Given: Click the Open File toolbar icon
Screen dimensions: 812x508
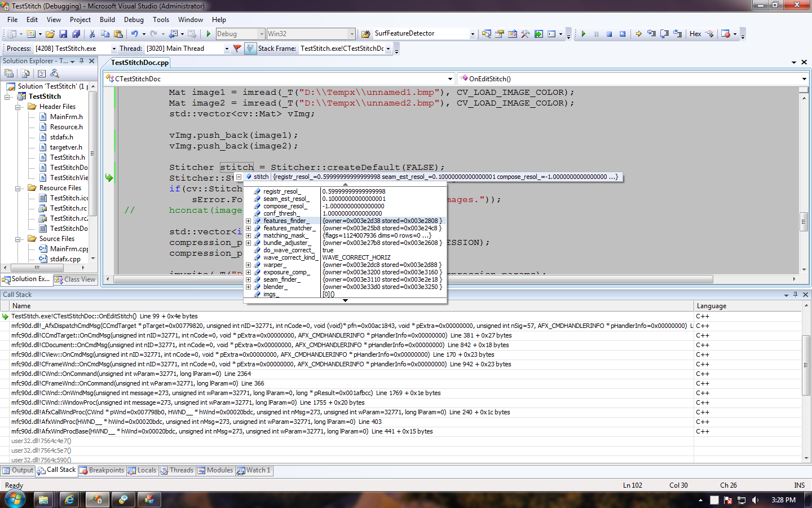Looking at the screenshot, I should tap(50, 34).
